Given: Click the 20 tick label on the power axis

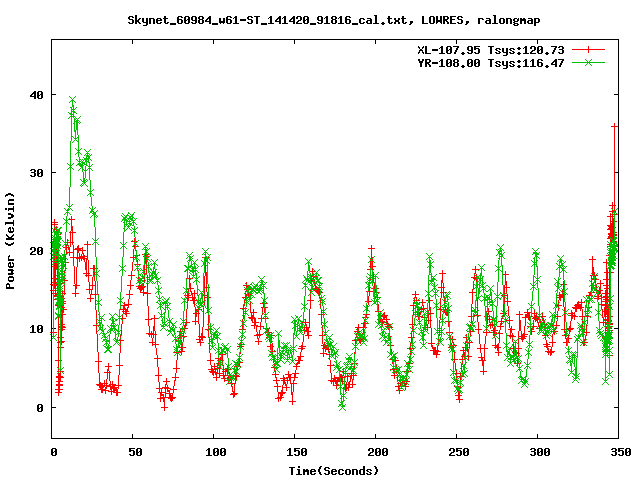Looking at the screenshot, I should coord(37,251).
